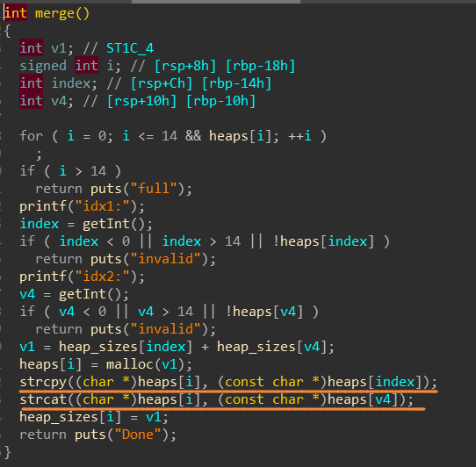Click the [rsp+10h] comment
This screenshot has height=467, width=476.
(141, 101)
